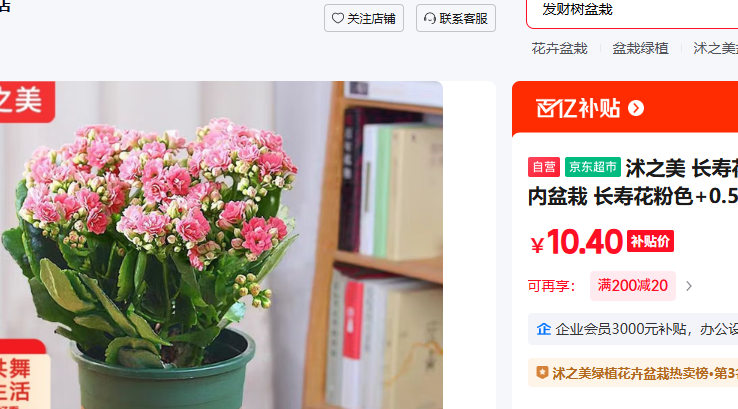Screen dimensions: 738x409
Task: Open the 满200减20 coupon offer
Action: click(633, 286)
